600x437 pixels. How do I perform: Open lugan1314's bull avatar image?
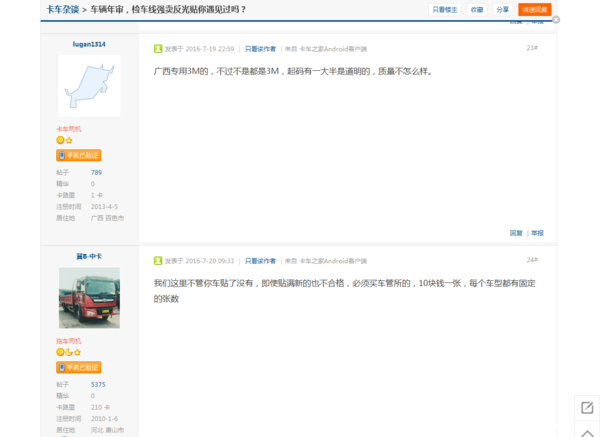point(89,85)
